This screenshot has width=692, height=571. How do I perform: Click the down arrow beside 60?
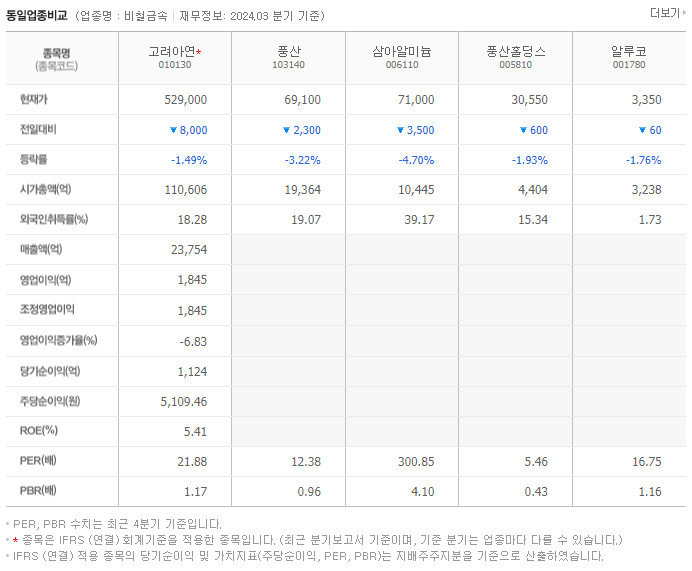coord(643,130)
